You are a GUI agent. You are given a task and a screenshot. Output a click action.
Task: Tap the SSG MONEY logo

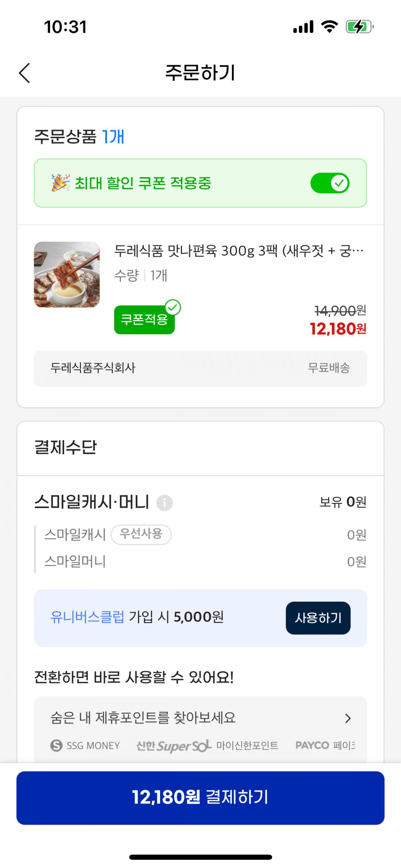85,745
